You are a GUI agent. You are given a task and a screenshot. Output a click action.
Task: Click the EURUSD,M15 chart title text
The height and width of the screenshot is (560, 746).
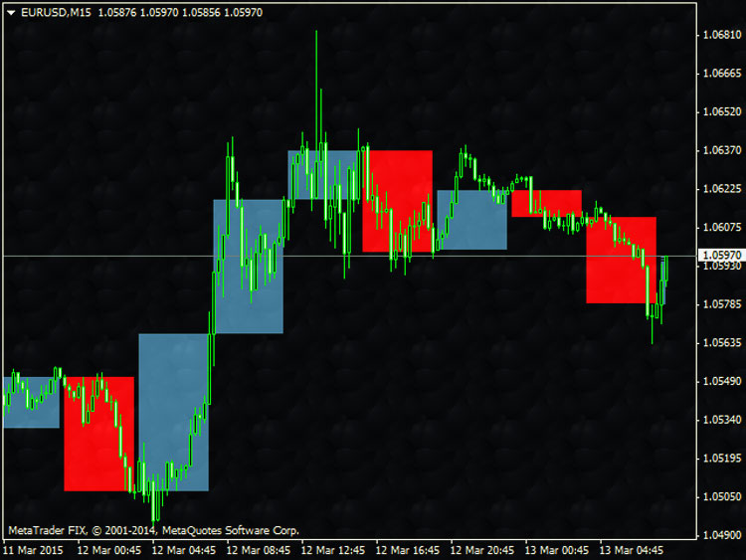50,11
